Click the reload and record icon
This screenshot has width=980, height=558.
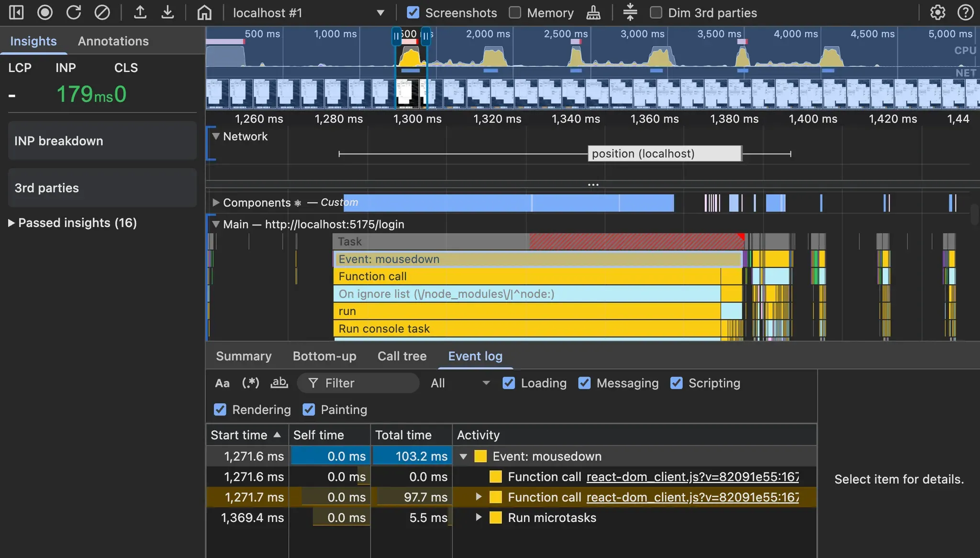(73, 12)
